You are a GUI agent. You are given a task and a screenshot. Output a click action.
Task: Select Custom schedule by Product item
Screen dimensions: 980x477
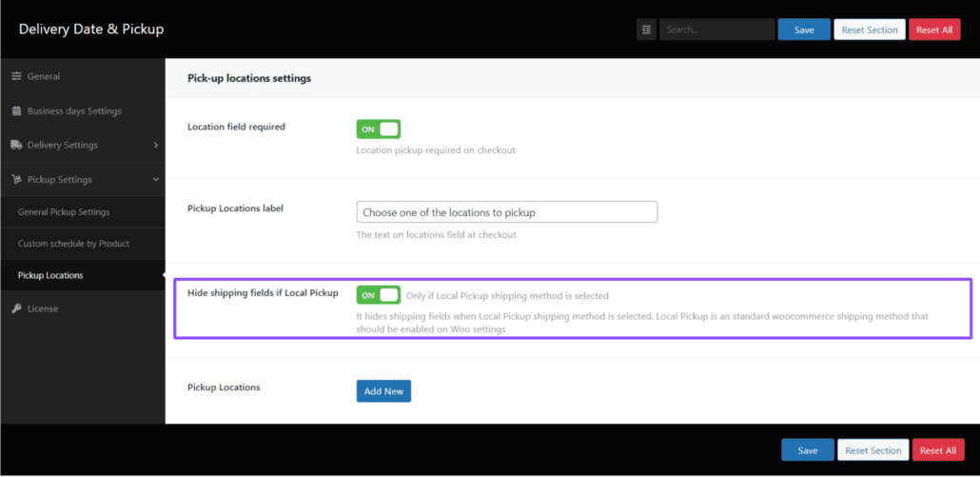click(73, 244)
